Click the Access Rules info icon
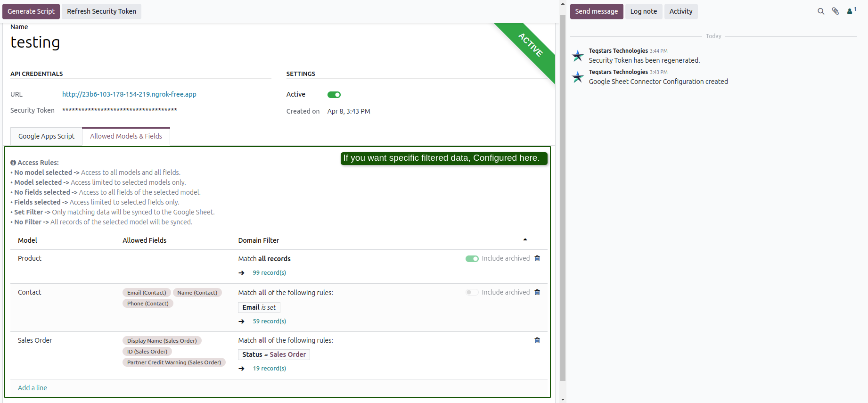The height and width of the screenshot is (403, 868). pos(13,163)
